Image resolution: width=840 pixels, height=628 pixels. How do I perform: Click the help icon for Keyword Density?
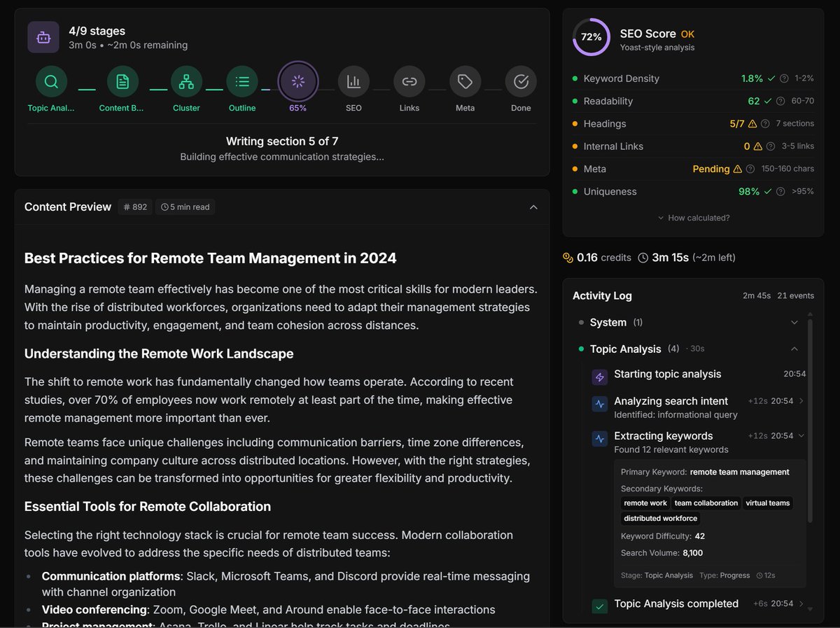pyautogui.click(x=784, y=78)
